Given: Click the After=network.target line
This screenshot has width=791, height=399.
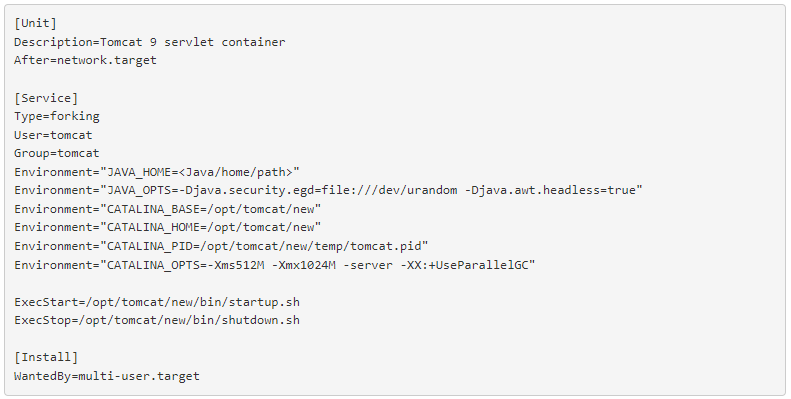Looking at the screenshot, I should pos(85,60).
